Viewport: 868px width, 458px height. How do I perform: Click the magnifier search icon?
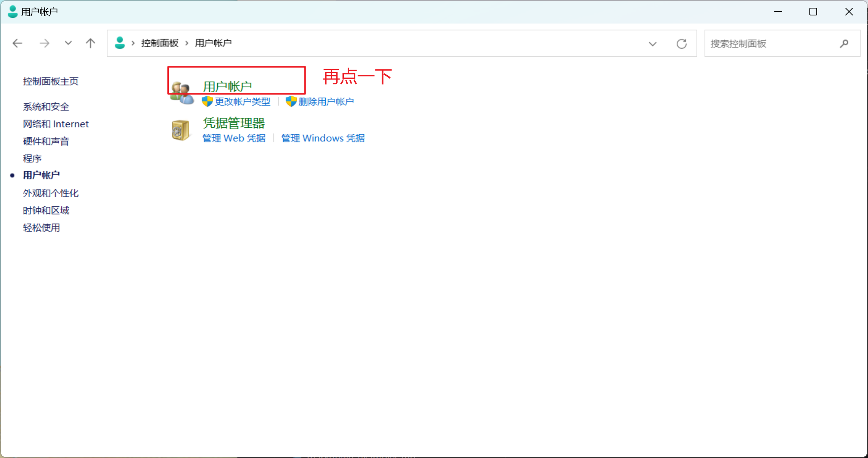click(x=844, y=44)
